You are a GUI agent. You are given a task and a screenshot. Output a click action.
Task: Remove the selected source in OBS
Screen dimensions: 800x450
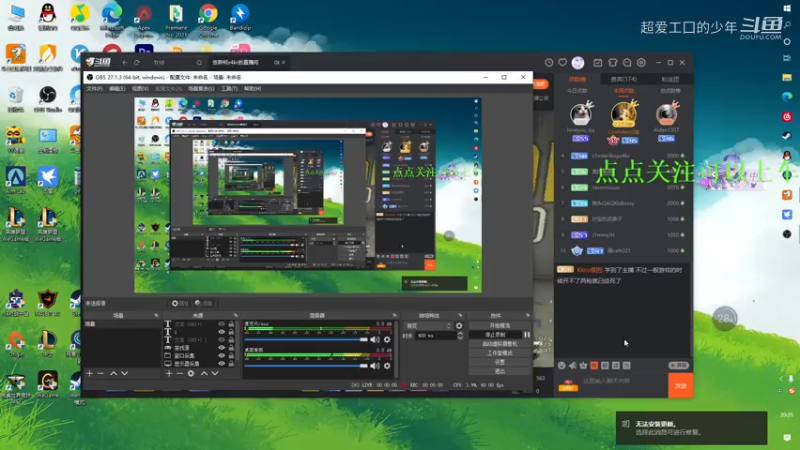click(180, 373)
